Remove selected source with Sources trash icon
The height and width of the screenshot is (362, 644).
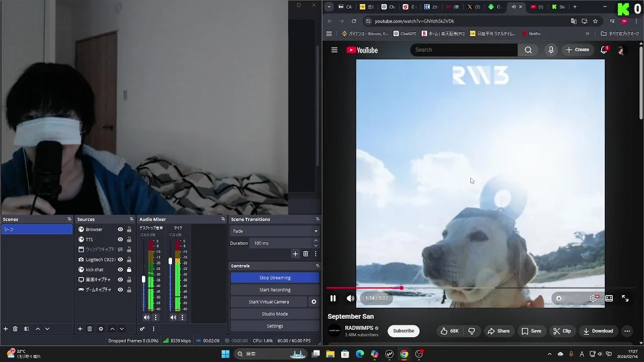pyautogui.click(x=90, y=329)
